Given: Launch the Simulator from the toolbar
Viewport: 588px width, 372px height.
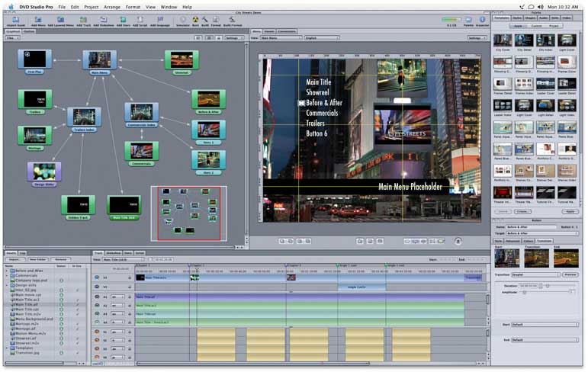Looking at the screenshot, I should pyautogui.click(x=183, y=20).
